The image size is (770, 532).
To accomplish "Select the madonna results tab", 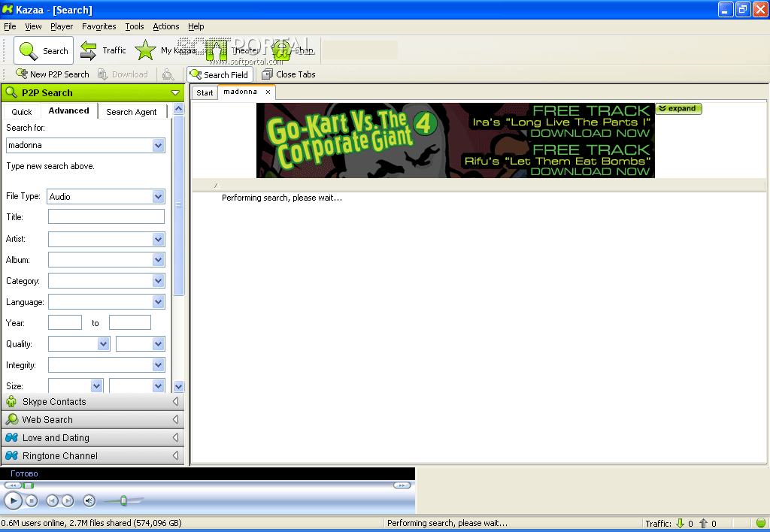I will 240,92.
